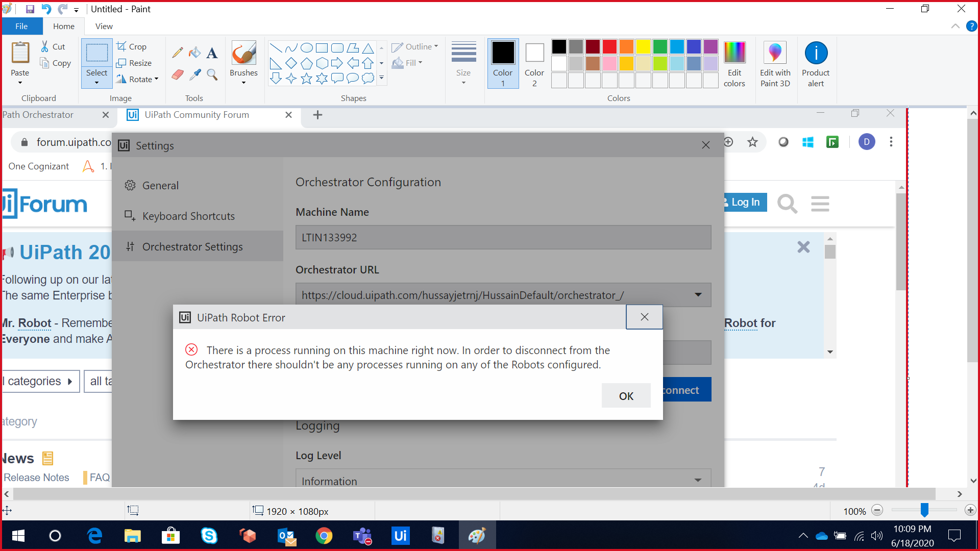
Task: Click the Resize button
Action: tap(134, 63)
